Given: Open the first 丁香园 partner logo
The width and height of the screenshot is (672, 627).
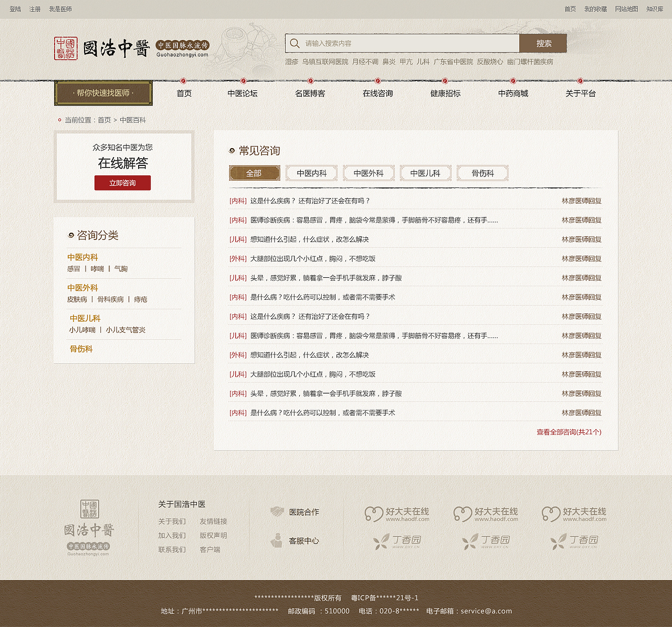Looking at the screenshot, I should [x=397, y=541].
